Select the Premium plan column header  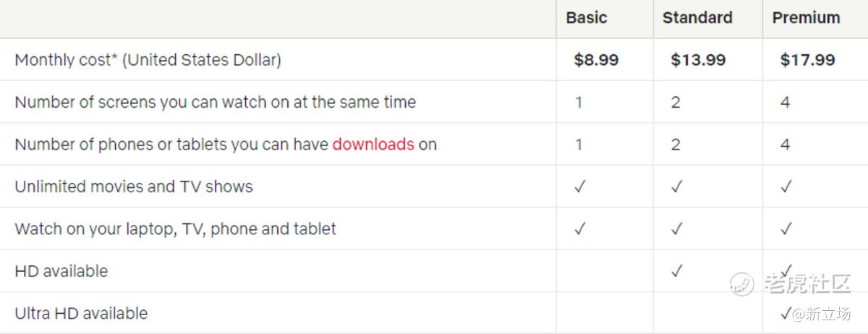tap(806, 17)
